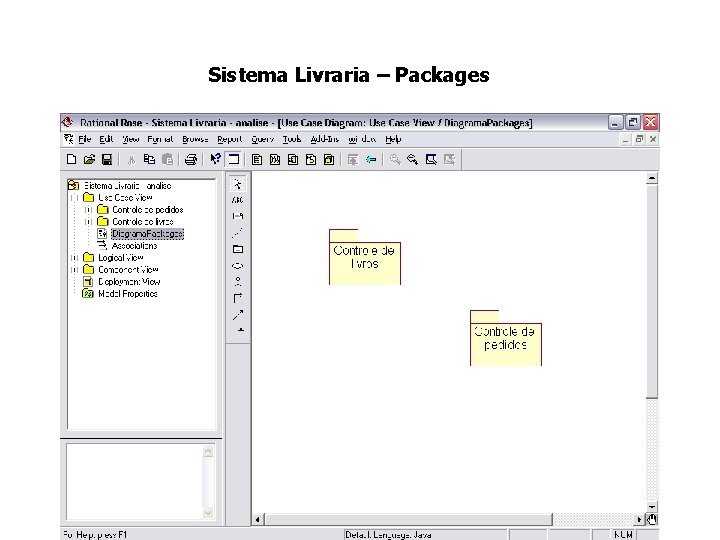This screenshot has height=540, width=720.
Task: Save the model using the diskette icon
Action: [107, 159]
